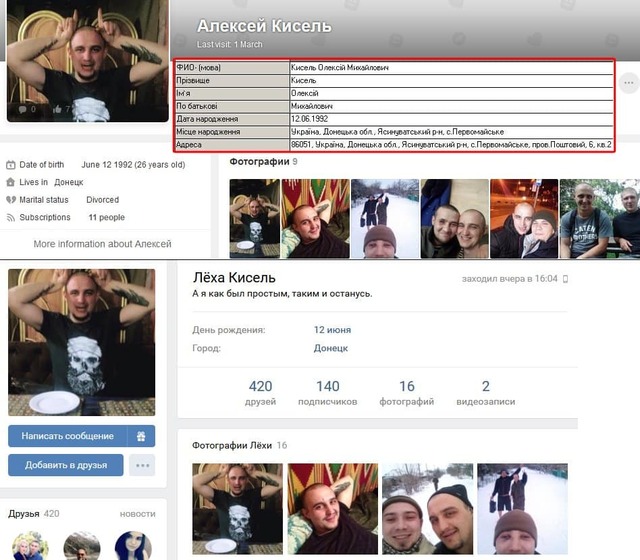Open the 2 видеозаписи counter

486,393
